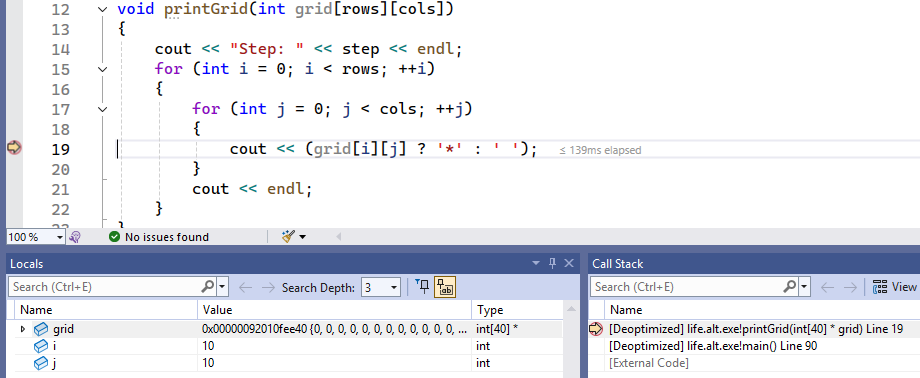Select the main() Line 90 stack frame
This screenshot has width=920, height=378.
712,346
